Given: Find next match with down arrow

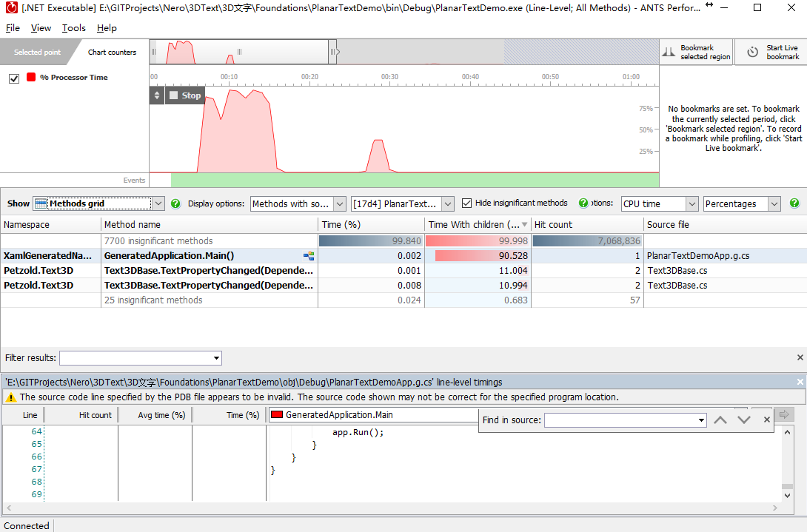Looking at the screenshot, I should (x=743, y=420).
